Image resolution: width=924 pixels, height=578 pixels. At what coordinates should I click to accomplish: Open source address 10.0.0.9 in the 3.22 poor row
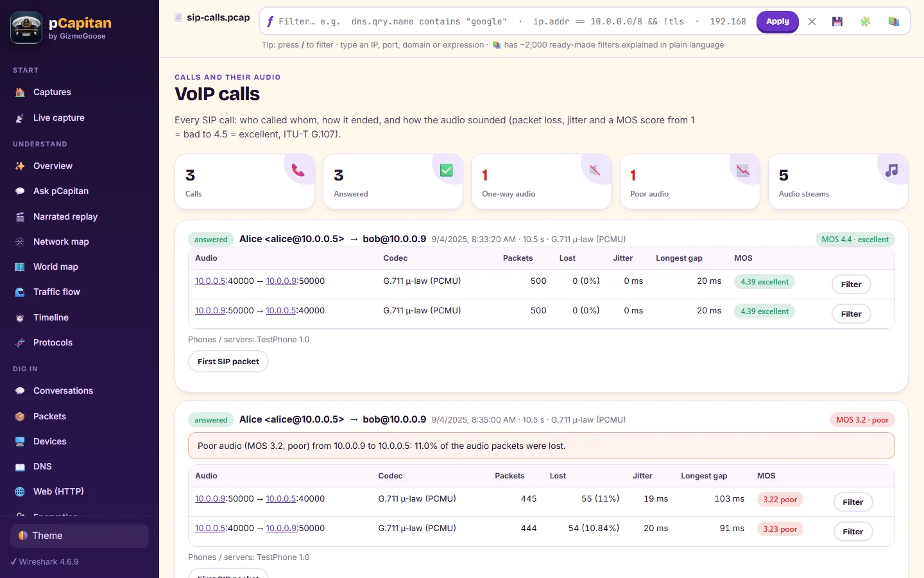click(x=210, y=498)
